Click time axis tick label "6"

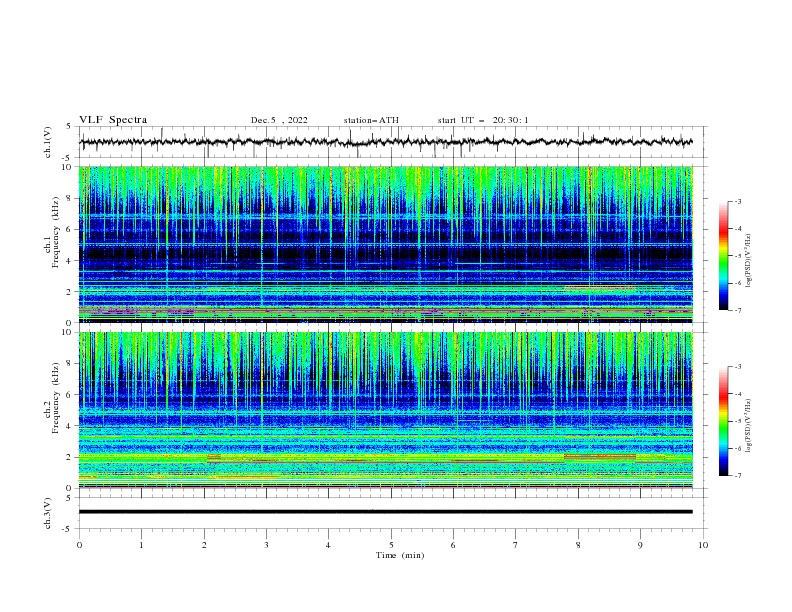[x=453, y=545]
